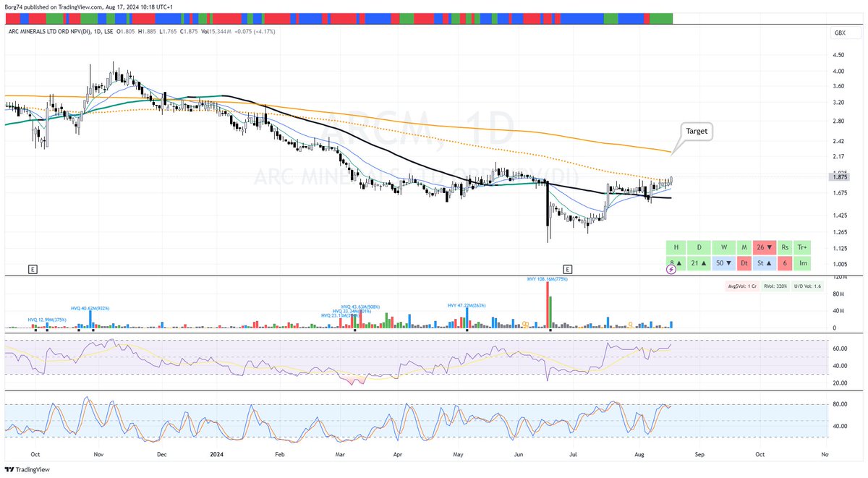Screen dimensions: 868x478
Task: Click the 2024 label on time axis
Action: point(215,456)
